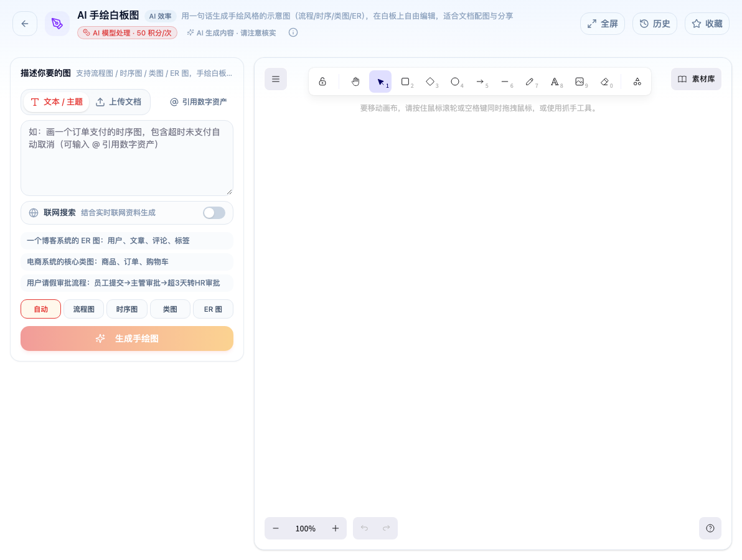This screenshot has width=742, height=560.
Task: Click the description text input area
Action: tap(127, 158)
